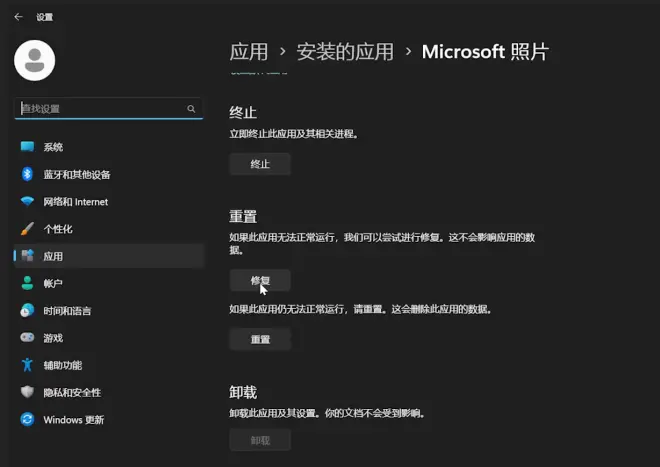
Task: Click the 帐户 person icon
Action: coord(27,283)
